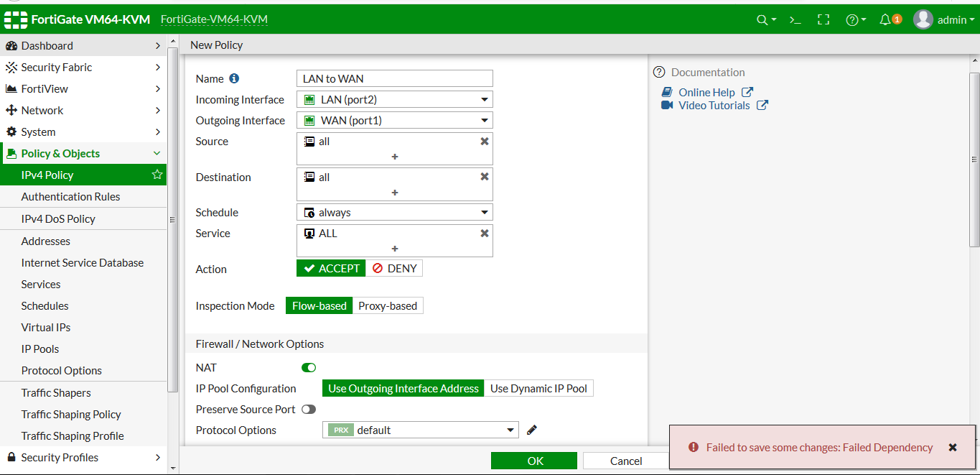
Task: Open external link icon beside Video Tutorials
Action: point(762,105)
